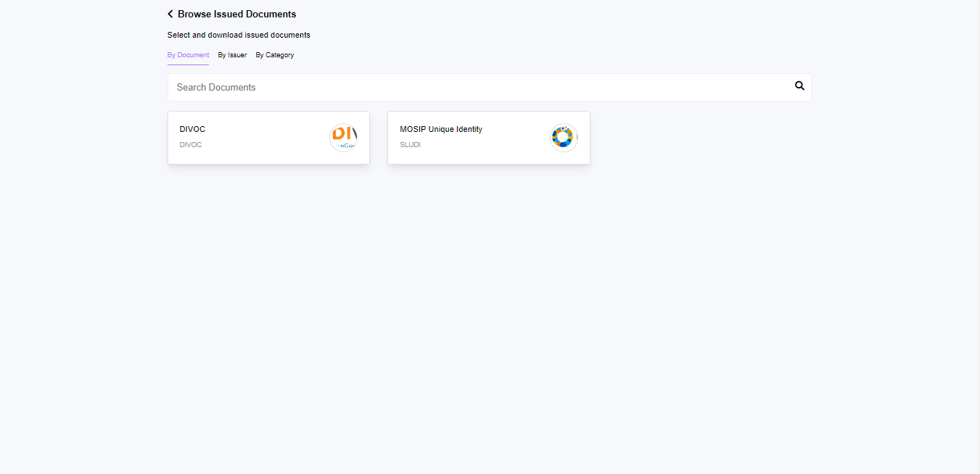Screen dimensions: 980x474
Task: Click the orange DIVOC logo
Action: click(x=343, y=138)
